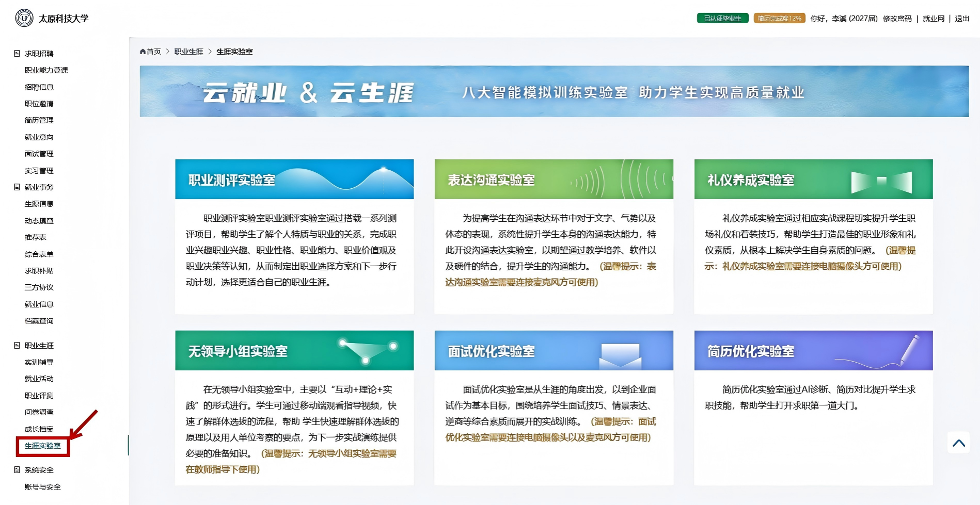Open the 表达沟通实验室 card header

pyautogui.click(x=554, y=180)
